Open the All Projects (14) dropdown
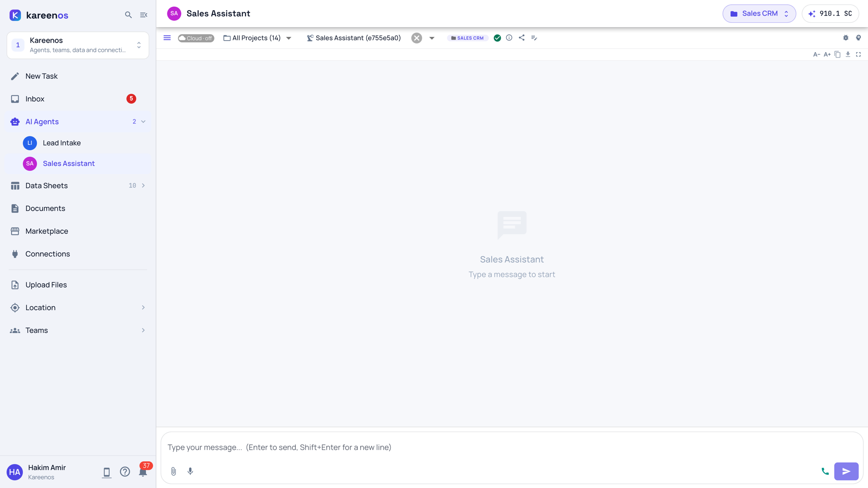The width and height of the screenshot is (868, 488). point(257,38)
